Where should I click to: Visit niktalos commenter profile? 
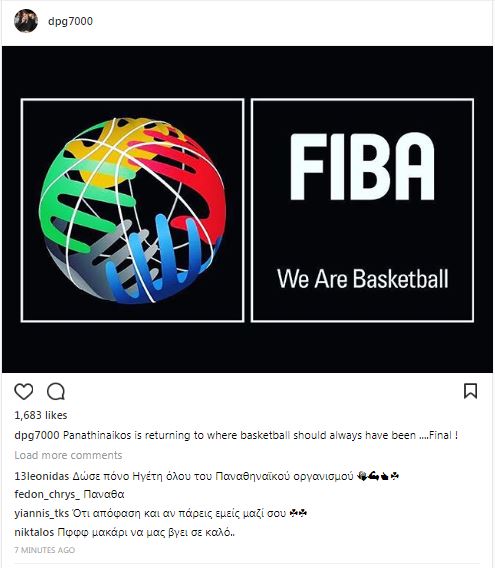(x=34, y=532)
